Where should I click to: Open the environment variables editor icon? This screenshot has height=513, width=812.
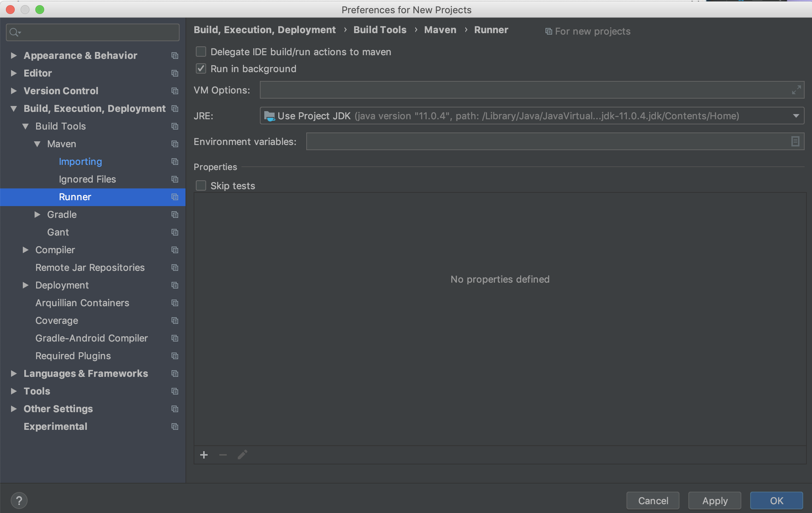(795, 141)
